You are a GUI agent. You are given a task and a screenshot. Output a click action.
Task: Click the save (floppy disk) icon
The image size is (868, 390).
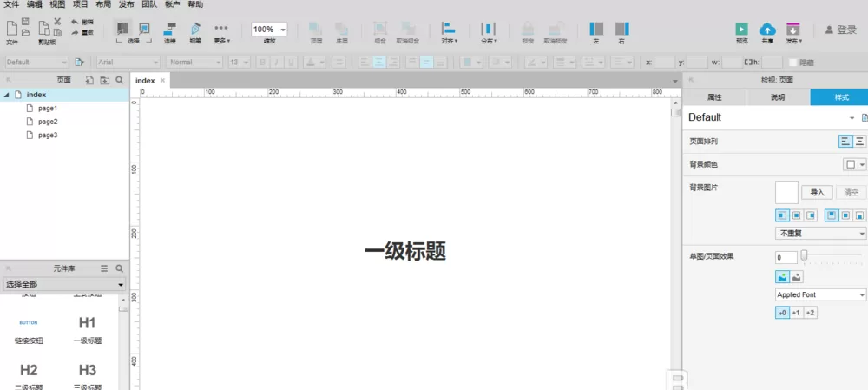[25, 22]
